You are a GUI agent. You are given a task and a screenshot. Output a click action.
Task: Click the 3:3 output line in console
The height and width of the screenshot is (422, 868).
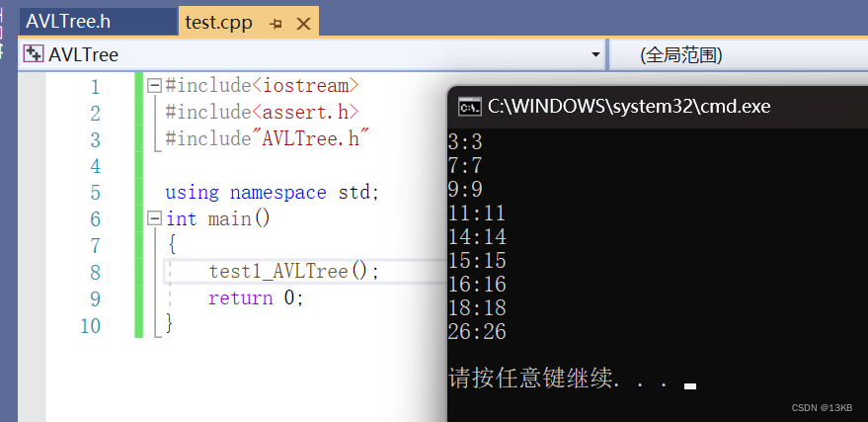pyautogui.click(x=465, y=141)
